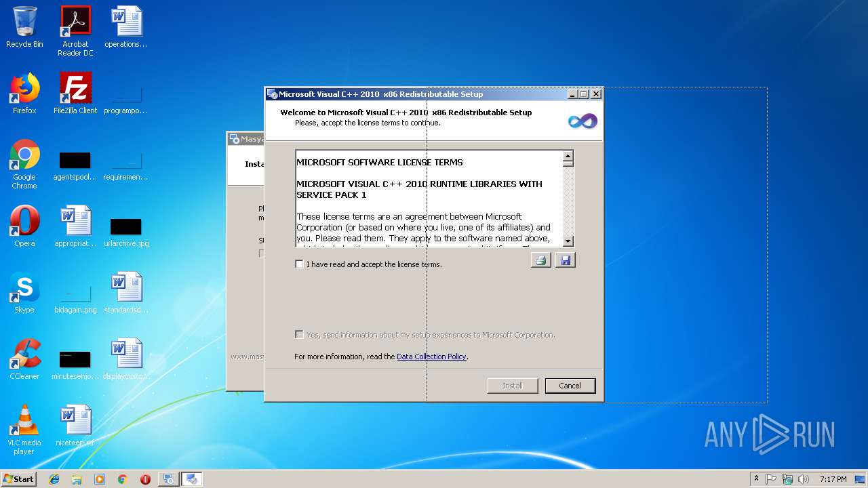Select the operations Word document on the desktop
This screenshot has height=488, width=868.
[x=126, y=28]
